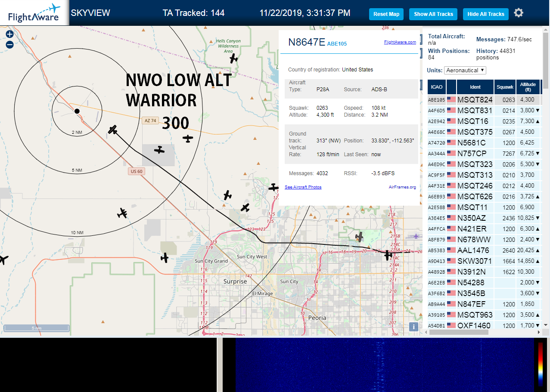Select small purple aircraft icon at map's right edge
The height and width of the screenshot is (392, 550).
(x=416, y=236)
